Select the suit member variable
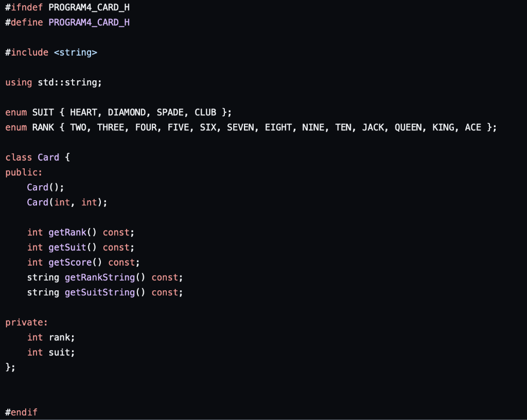 (x=60, y=352)
